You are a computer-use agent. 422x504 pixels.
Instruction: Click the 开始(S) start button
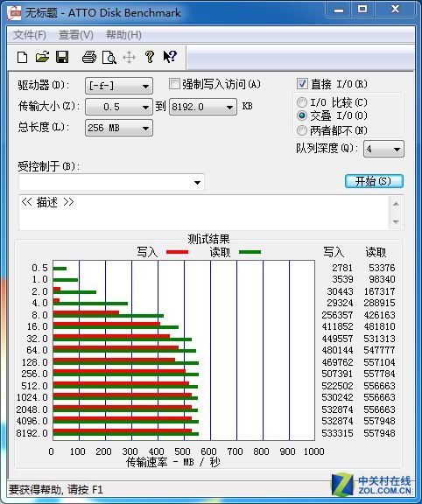[x=374, y=181]
